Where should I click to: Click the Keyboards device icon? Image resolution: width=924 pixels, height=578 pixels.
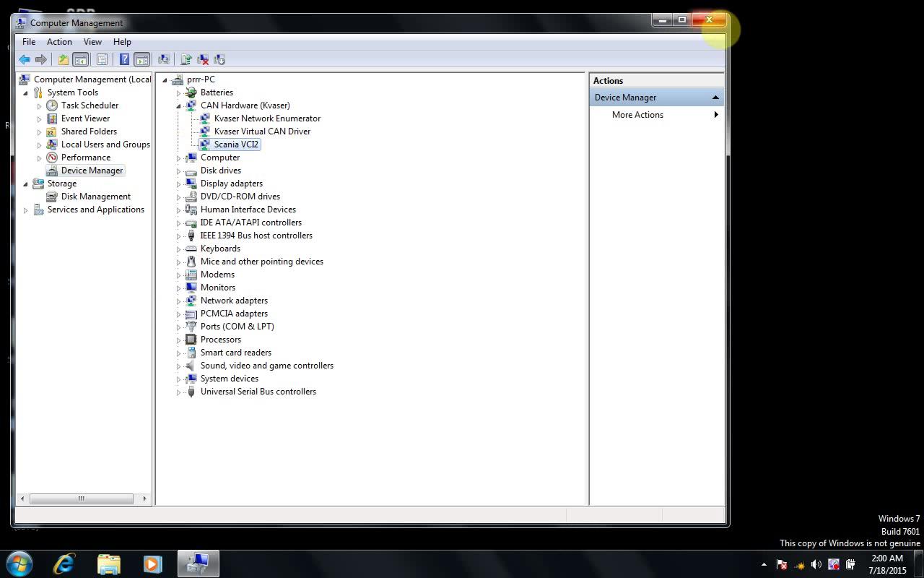click(x=191, y=249)
